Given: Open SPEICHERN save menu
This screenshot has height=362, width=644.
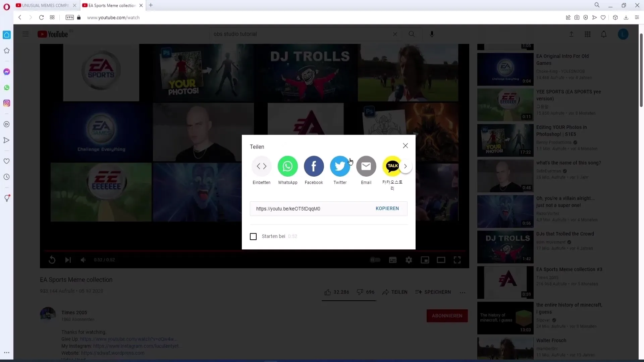Looking at the screenshot, I should tap(434, 292).
